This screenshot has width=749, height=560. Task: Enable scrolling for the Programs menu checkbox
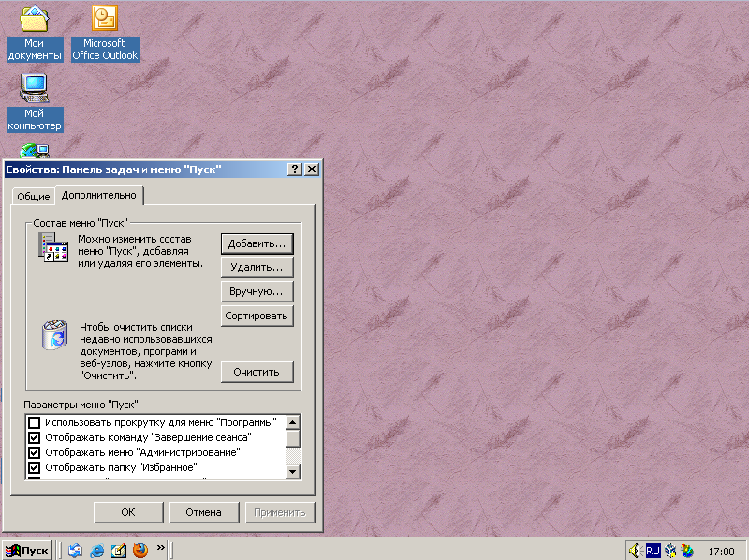(35, 422)
